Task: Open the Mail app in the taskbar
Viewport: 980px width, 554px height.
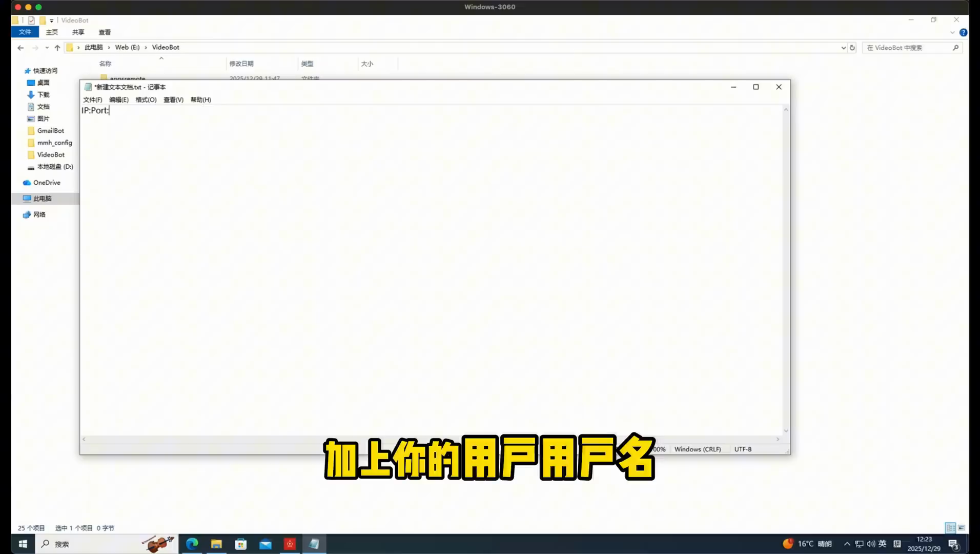Action: click(266, 544)
